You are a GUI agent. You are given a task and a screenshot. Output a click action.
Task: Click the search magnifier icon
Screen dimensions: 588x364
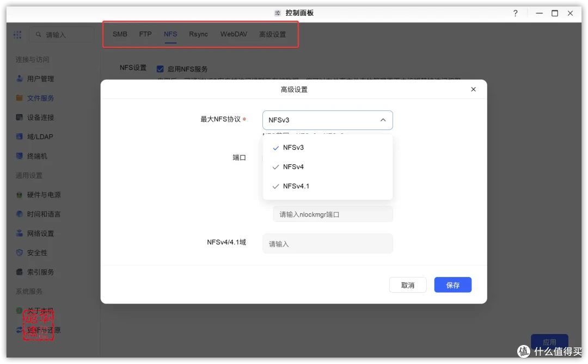tap(38, 34)
